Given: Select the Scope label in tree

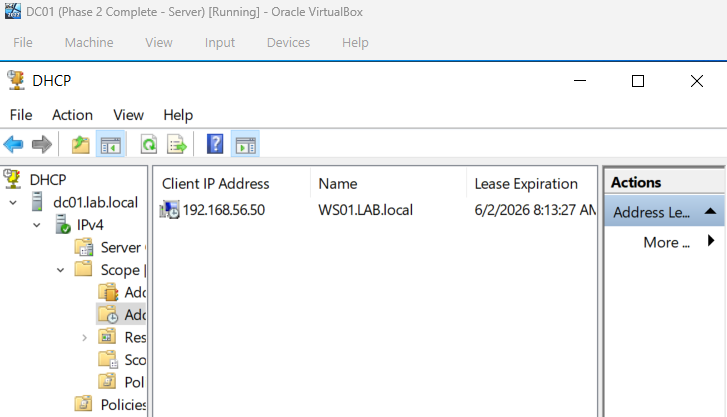Looking at the screenshot, I should coord(123,270).
